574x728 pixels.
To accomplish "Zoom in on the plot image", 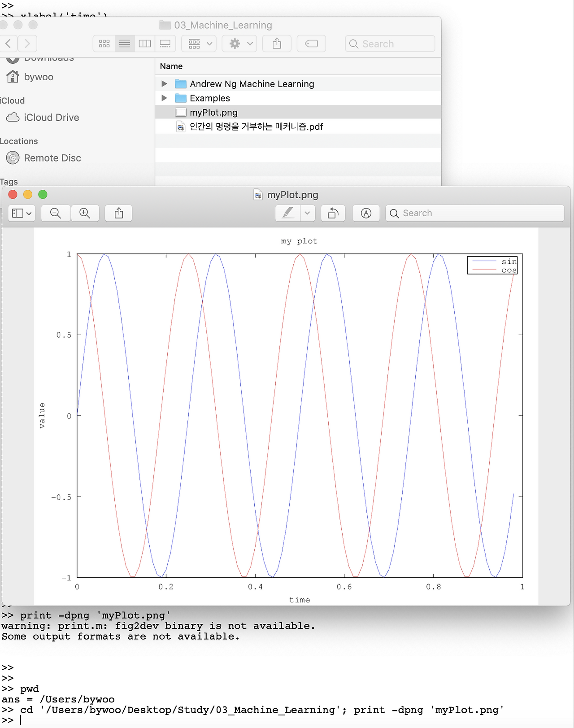I will 85,213.
